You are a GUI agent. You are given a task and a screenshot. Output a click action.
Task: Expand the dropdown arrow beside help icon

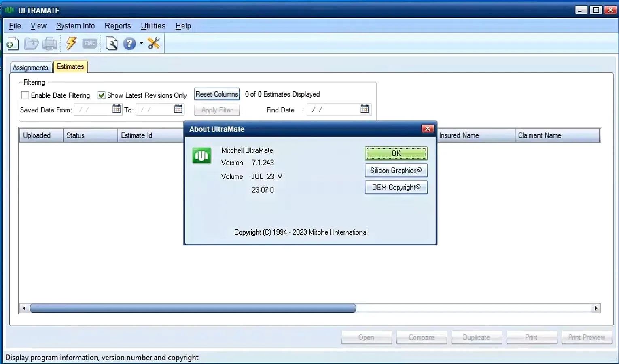pyautogui.click(x=141, y=43)
